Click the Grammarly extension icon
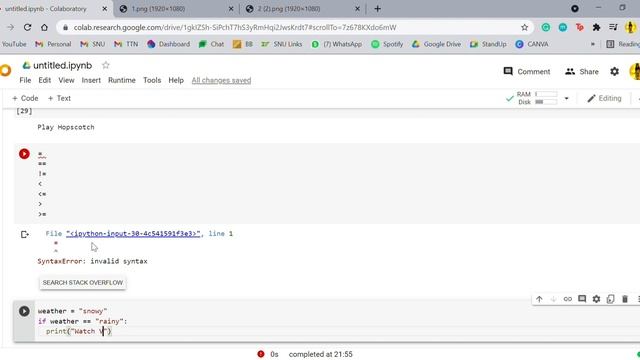 click(x=546, y=27)
